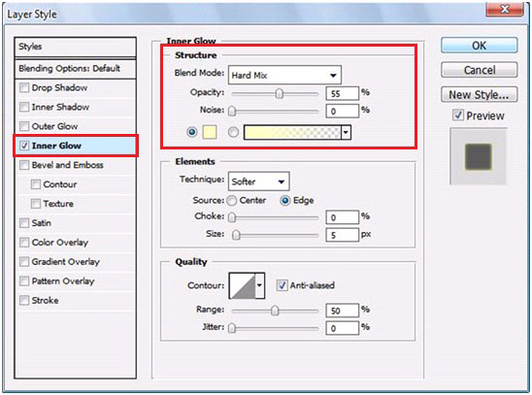Toggle the Anti-aliased checkbox
This screenshot has height=395, width=532.
point(282,285)
